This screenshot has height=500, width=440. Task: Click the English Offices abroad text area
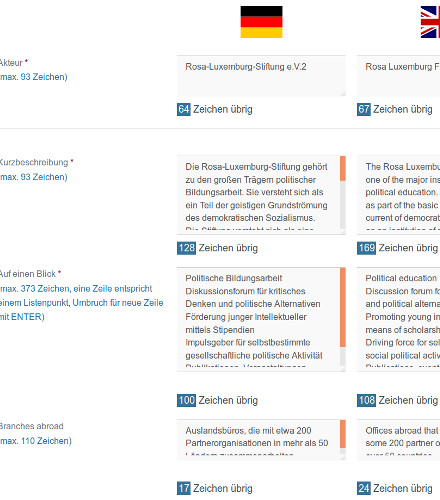click(x=398, y=440)
